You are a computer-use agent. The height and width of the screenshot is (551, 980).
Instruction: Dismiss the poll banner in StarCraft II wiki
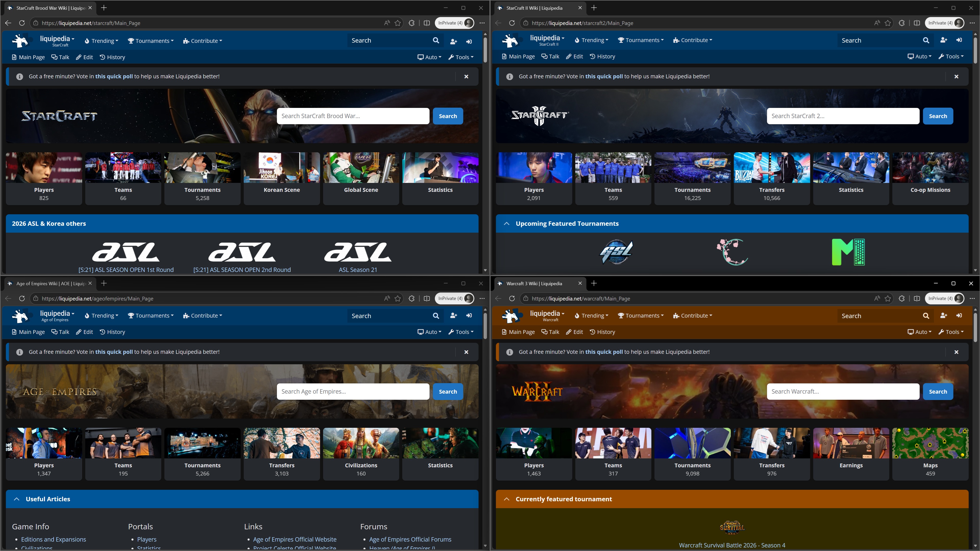tap(957, 77)
